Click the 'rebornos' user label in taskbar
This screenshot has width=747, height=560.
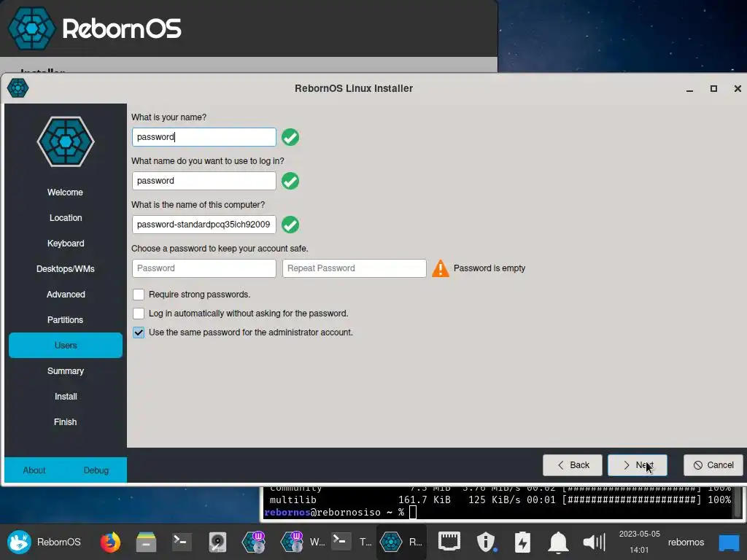point(686,542)
